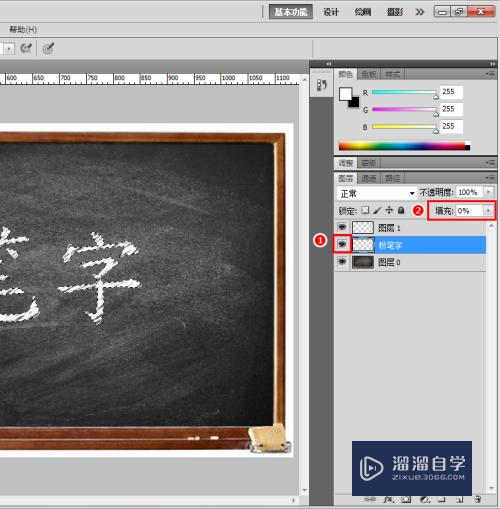The image size is (500, 509).
Task: Open the opacity slider arrow
Action: click(x=488, y=192)
